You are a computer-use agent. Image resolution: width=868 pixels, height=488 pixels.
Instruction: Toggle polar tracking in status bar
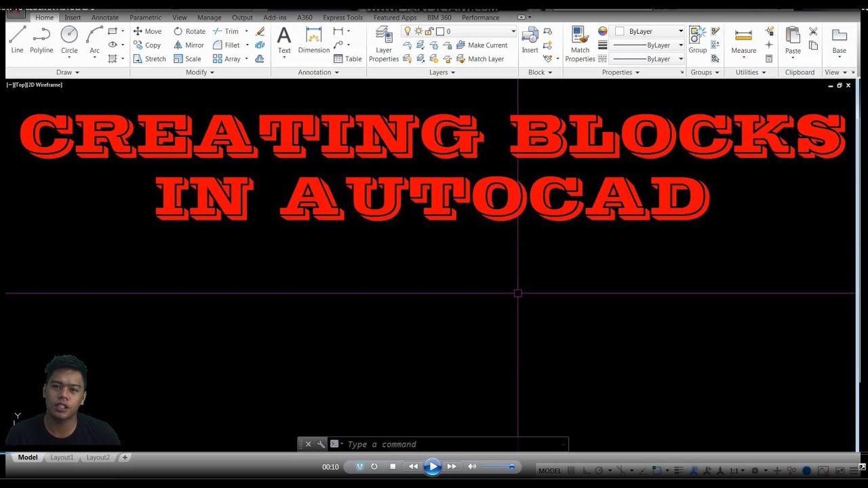coord(600,470)
